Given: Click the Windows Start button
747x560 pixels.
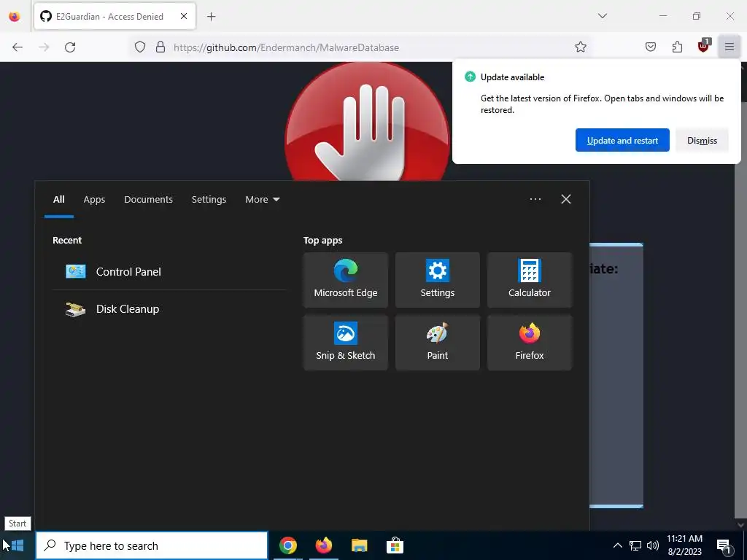Looking at the screenshot, I should [x=18, y=545].
